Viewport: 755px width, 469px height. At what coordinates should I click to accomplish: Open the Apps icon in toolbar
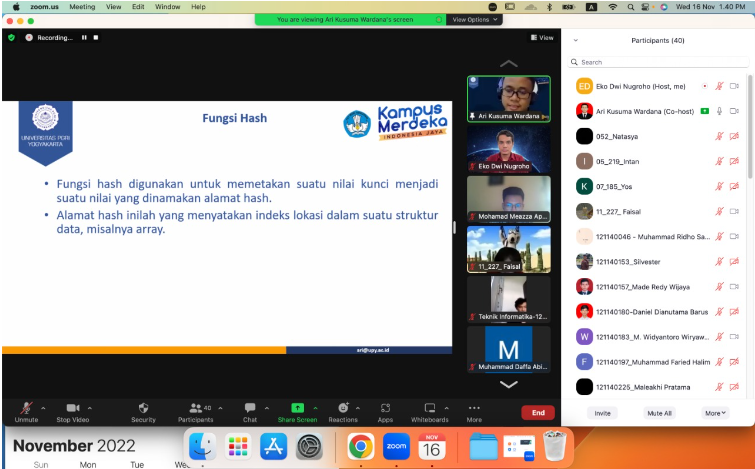[x=385, y=408]
